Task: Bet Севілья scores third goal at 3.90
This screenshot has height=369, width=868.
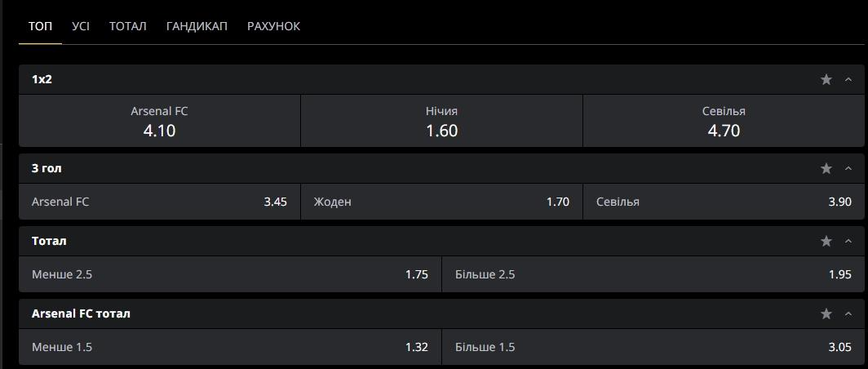Action: click(724, 202)
